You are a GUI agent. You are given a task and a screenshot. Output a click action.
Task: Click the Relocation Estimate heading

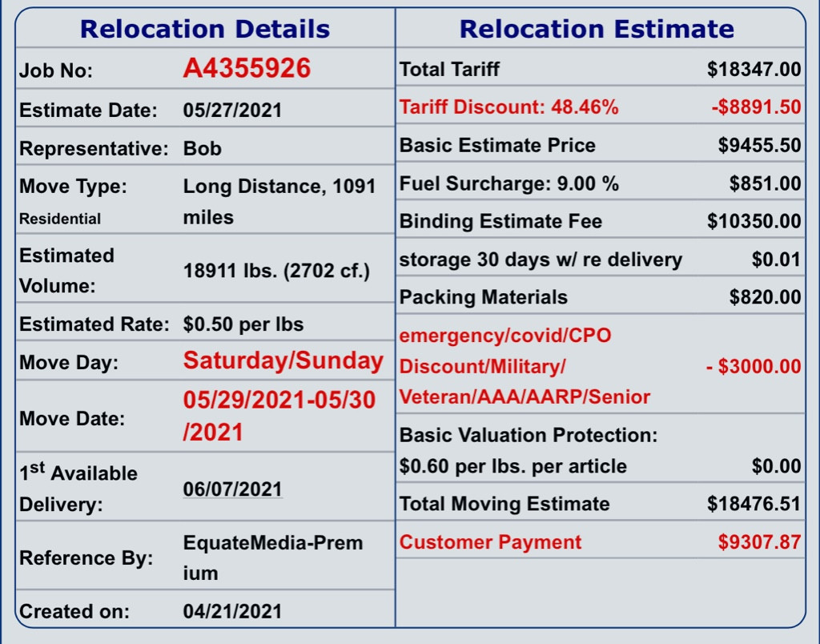[597, 30]
